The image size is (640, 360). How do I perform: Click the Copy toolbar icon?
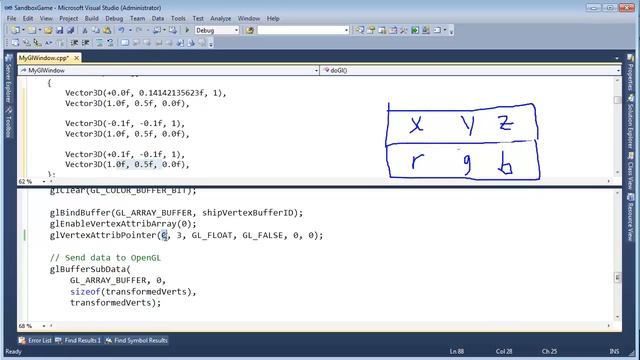click(x=96, y=30)
